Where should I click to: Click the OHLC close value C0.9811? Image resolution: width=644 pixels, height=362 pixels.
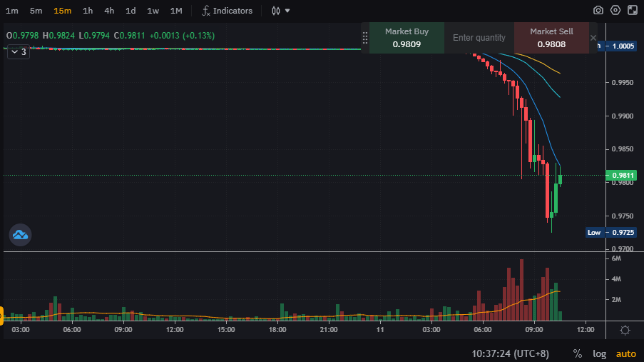[x=129, y=36]
